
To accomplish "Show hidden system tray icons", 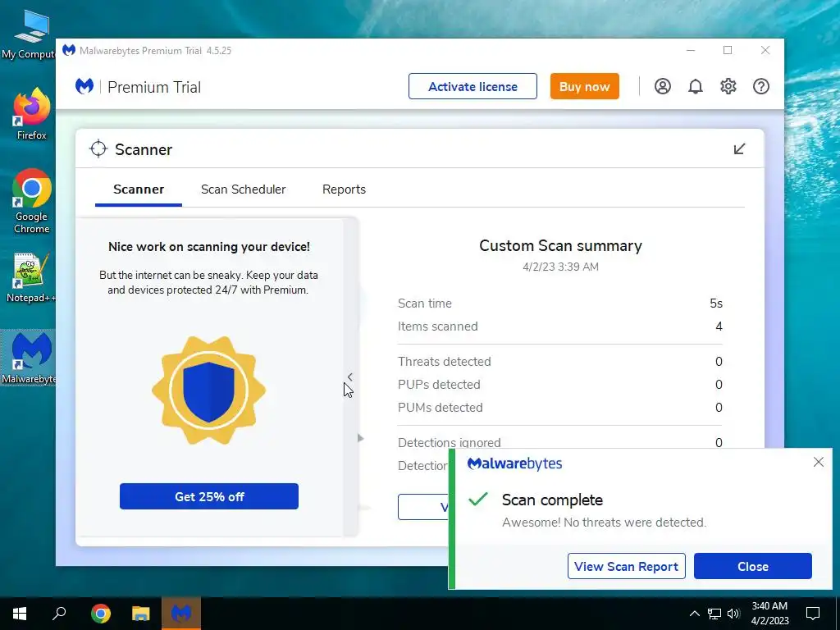I will click(x=694, y=614).
